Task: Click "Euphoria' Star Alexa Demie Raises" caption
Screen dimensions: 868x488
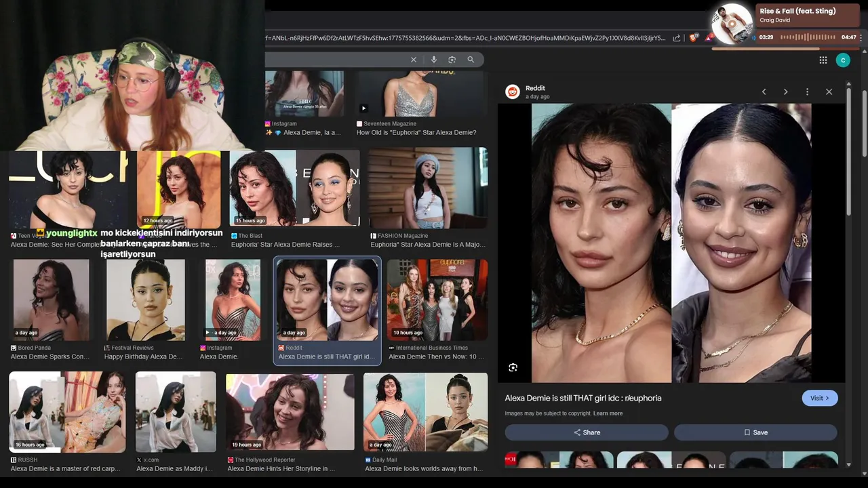Action: pos(285,245)
